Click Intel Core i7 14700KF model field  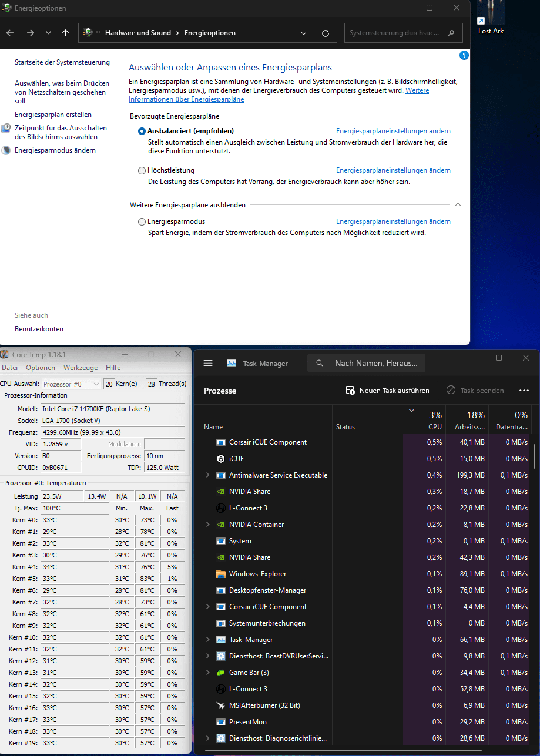point(112,409)
